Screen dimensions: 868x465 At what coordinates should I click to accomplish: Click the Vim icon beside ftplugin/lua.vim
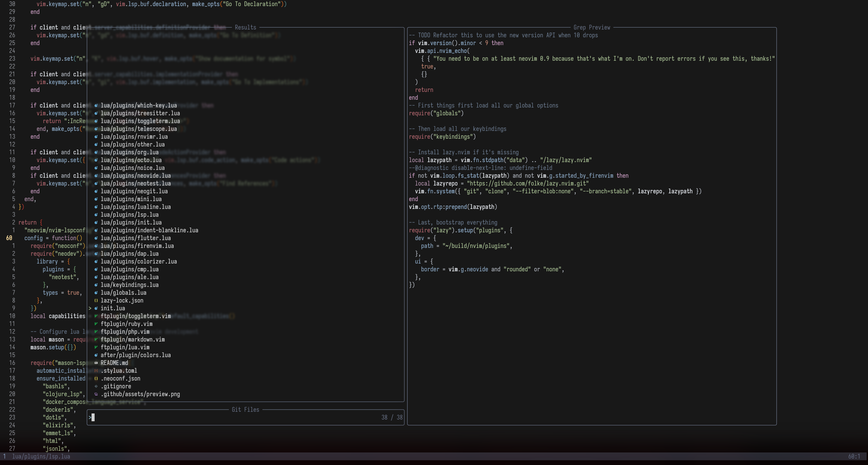coord(96,347)
